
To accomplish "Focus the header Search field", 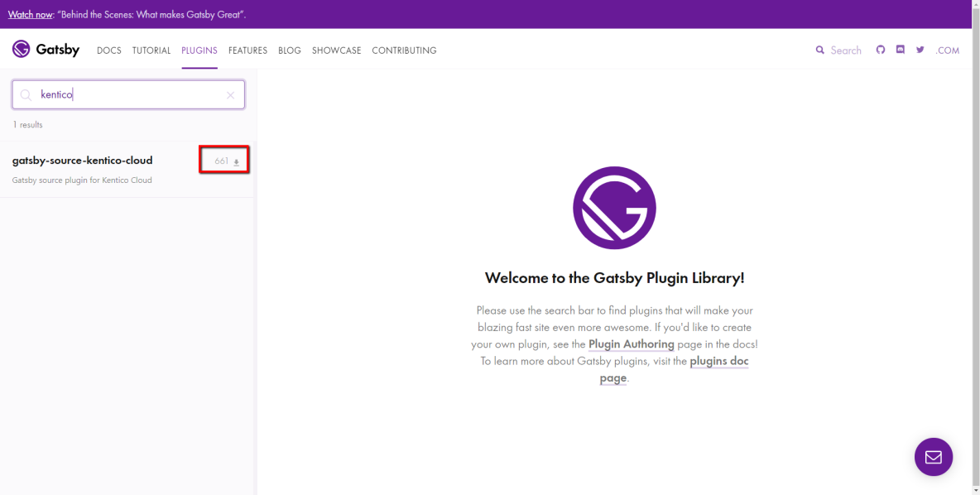I will pyautogui.click(x=846, y=50).
